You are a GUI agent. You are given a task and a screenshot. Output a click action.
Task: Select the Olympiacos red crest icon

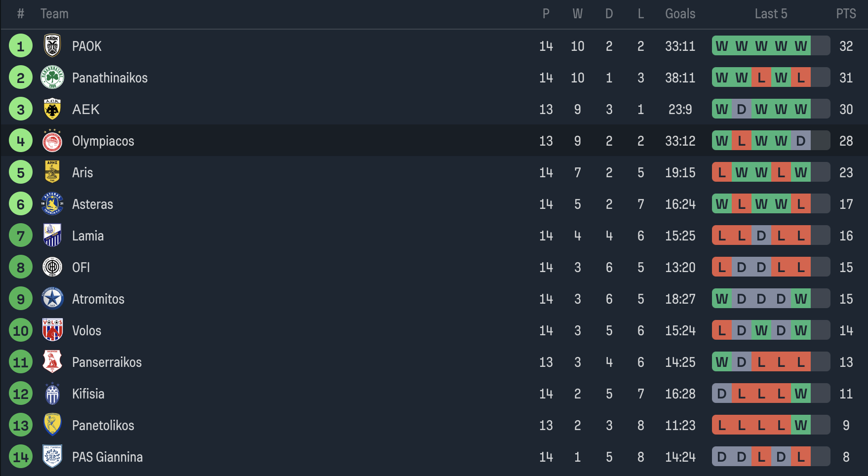[52, 141]
